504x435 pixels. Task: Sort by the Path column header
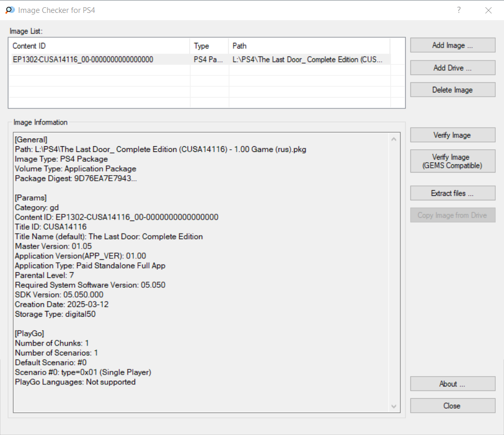point(309,46)
